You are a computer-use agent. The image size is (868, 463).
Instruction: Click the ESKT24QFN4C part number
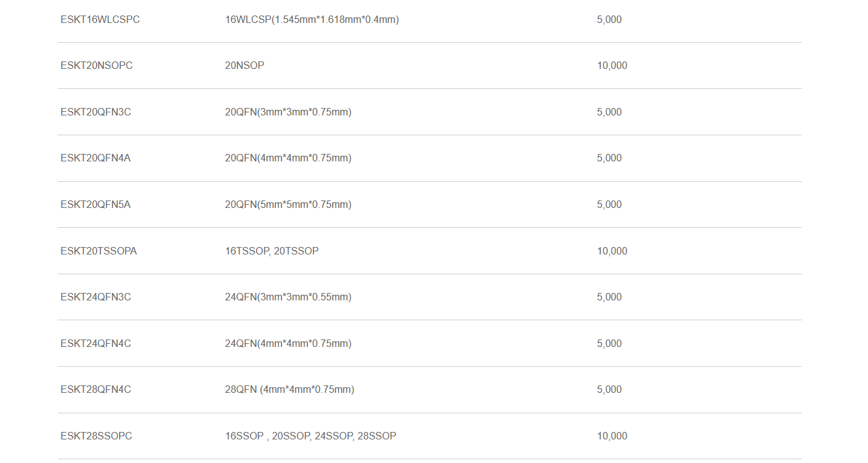tap(95, 344)
